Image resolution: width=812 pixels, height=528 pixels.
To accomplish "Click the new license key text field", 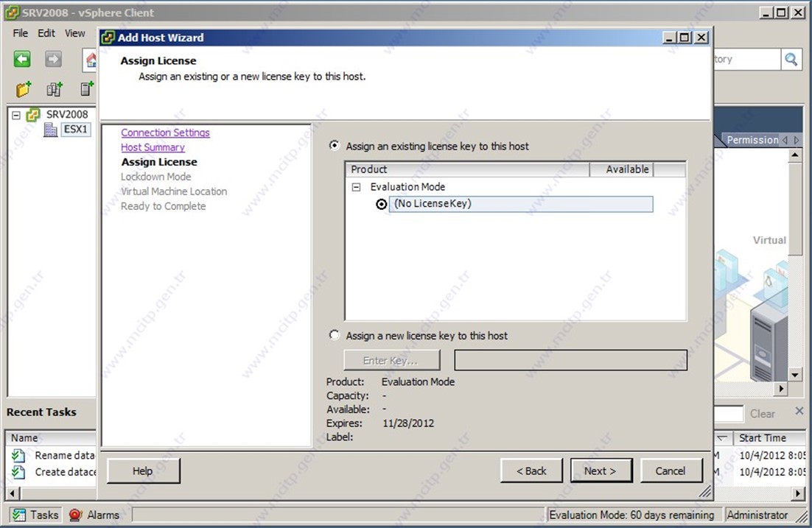I will [x=570, y=360].
